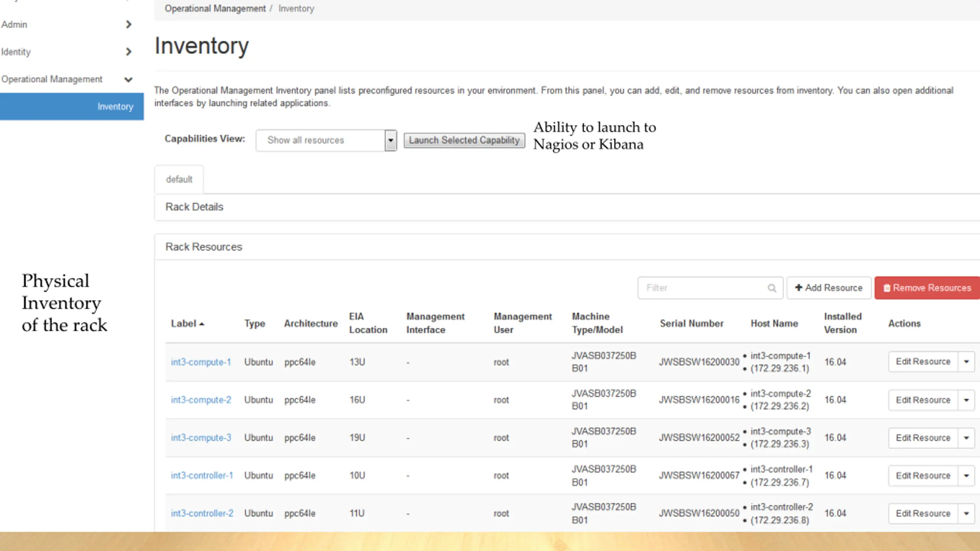Sort table by Label column
The width and height of the screenshot is (980, 551).
coord(188,324)
